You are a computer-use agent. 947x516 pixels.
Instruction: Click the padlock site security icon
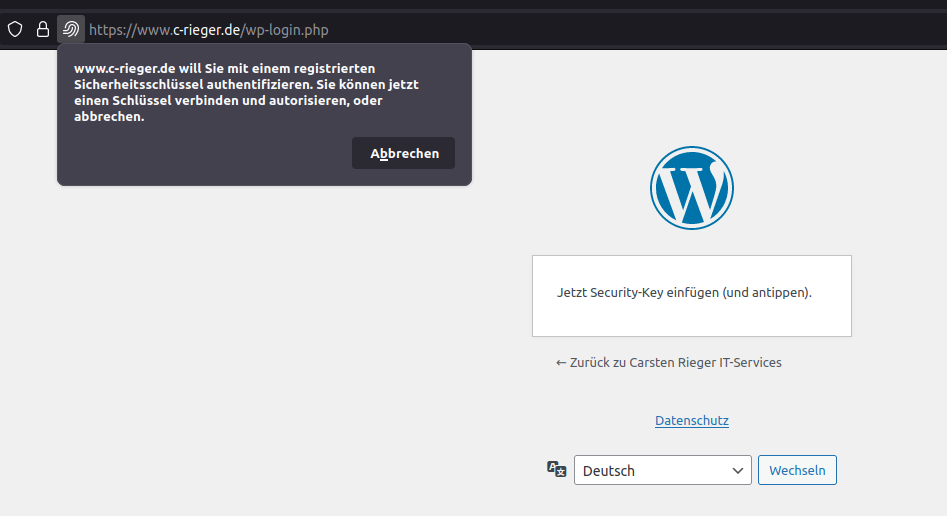click(42, 29)
